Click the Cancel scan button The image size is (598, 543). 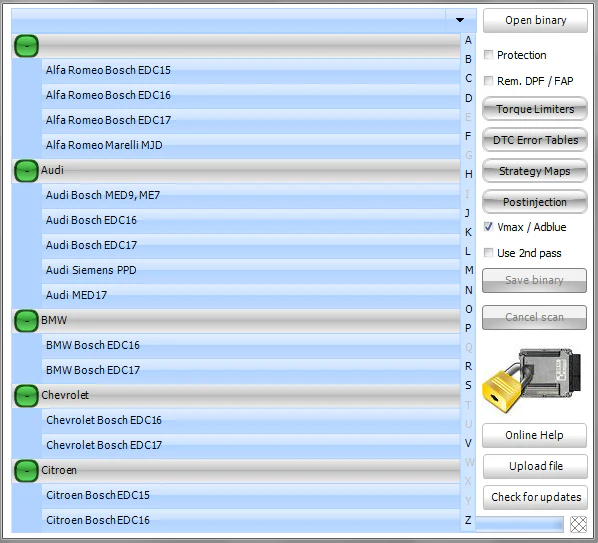pos(534,317)
